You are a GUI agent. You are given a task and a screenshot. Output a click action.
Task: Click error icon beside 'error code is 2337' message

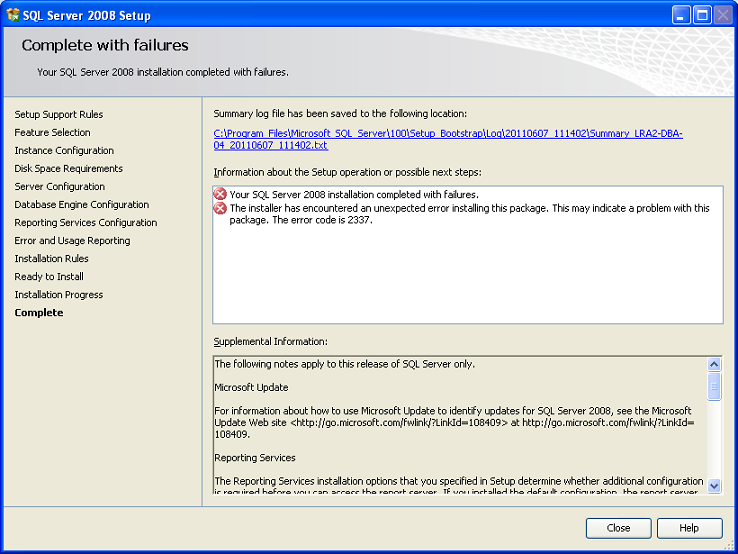tap(220, 208)
